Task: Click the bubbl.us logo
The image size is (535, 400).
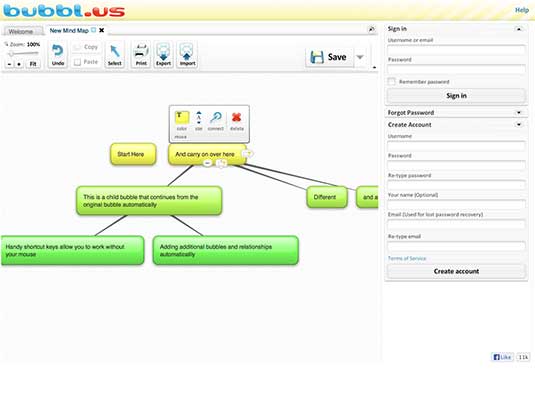Action: tap(64, 11)
